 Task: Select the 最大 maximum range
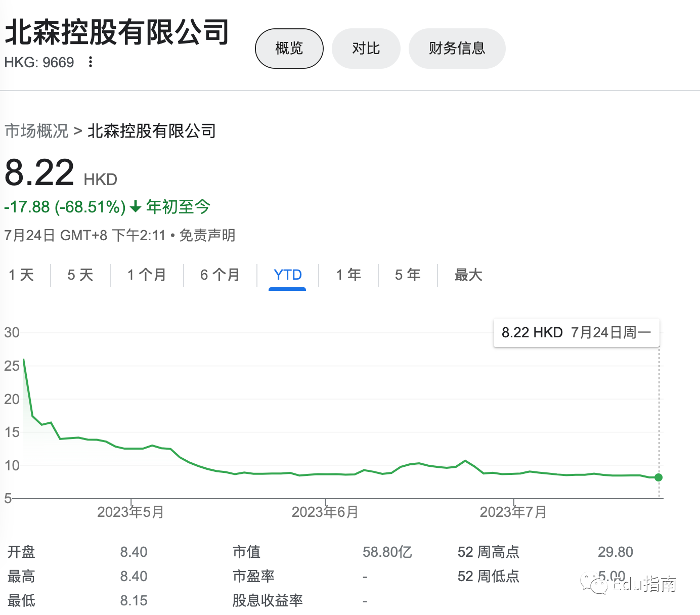(x=468, y=275)
